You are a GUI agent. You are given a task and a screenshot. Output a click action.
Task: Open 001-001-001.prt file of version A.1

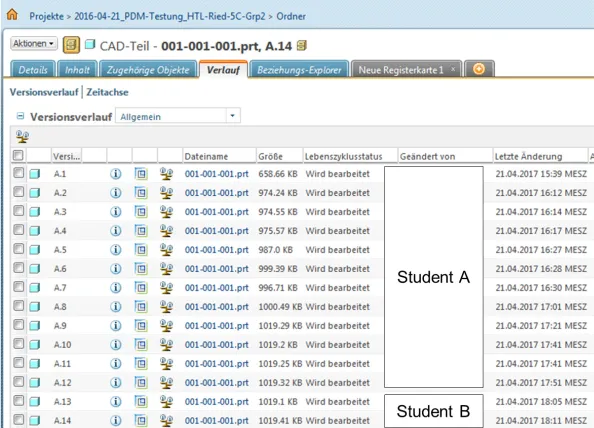click(x=217, y=174)
